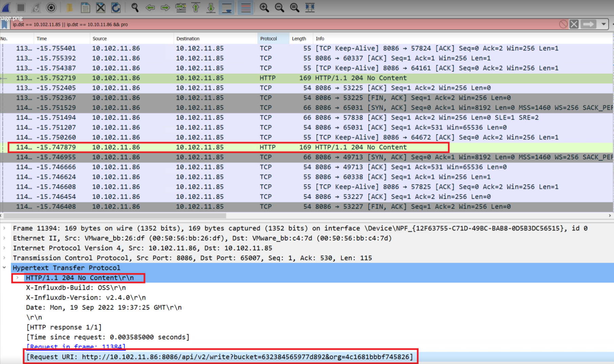Image resolution: width=614 pixels, height=364 pixels.
Task: Expand the HTTP/1.1 204 No Content line
Action: [17, 278]
